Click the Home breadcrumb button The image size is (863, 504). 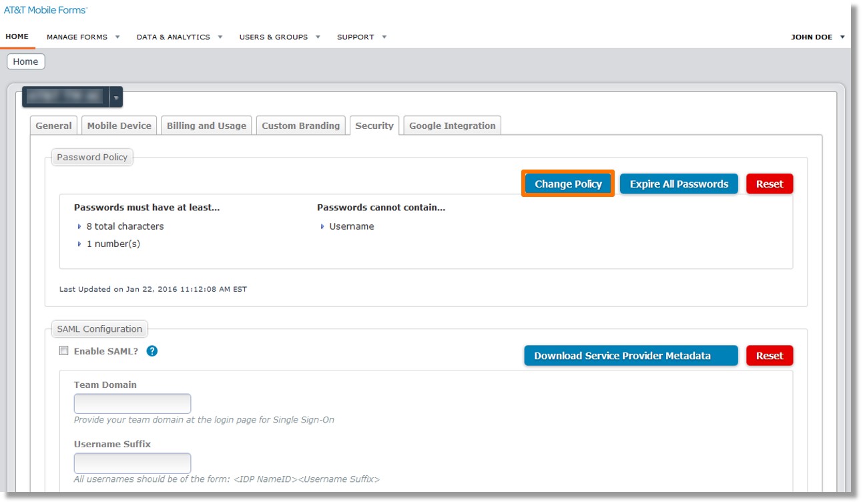click(x=25, y=61)
